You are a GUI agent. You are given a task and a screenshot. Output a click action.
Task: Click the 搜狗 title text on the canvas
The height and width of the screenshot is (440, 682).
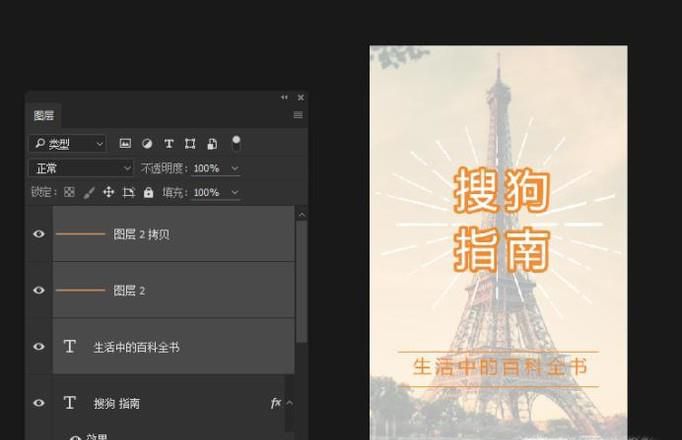point(502,191)
